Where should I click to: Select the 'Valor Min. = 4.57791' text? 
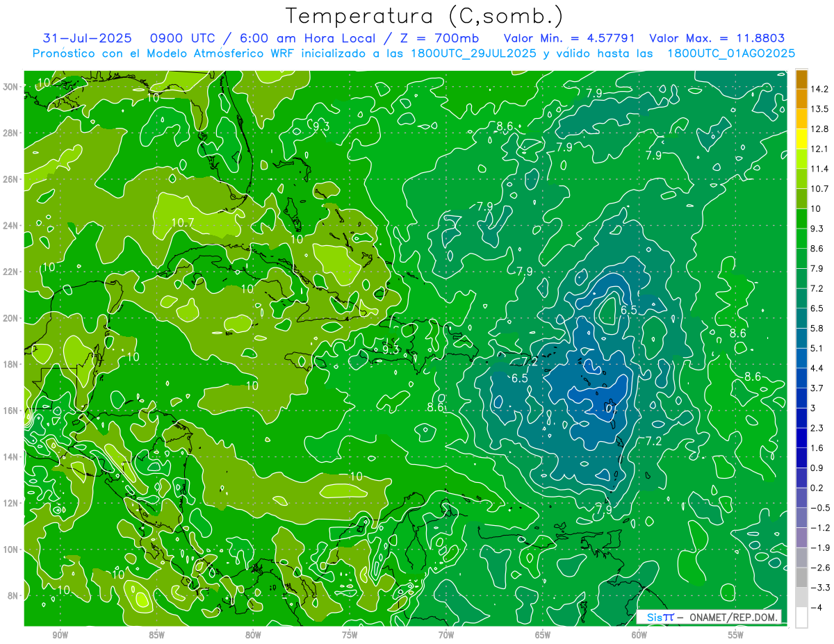(569, 38)
